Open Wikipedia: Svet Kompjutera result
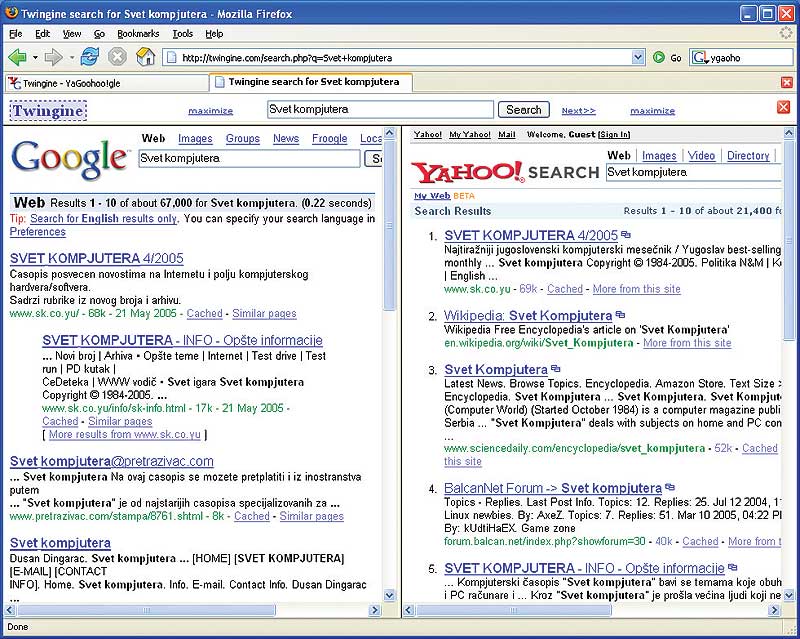This screenshot has width=800, height=639. point(528,315)
